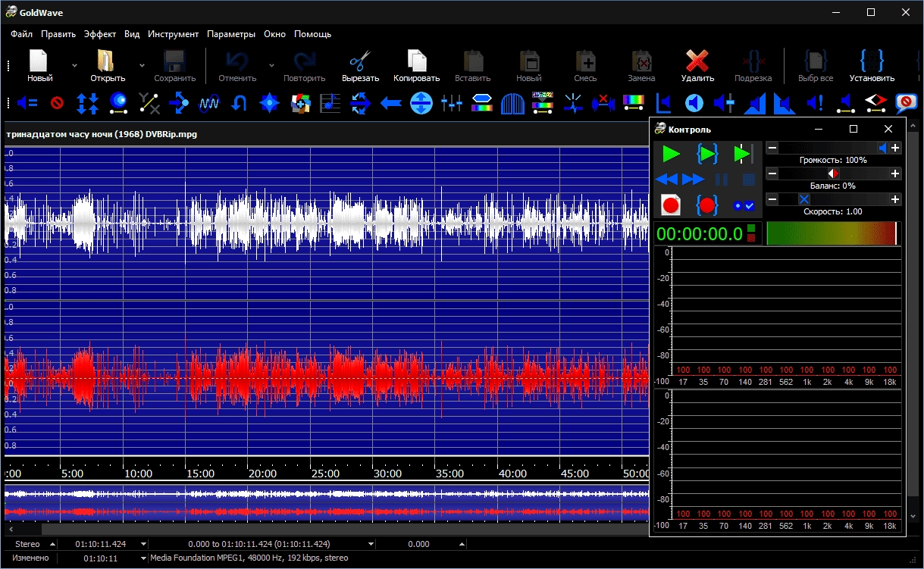Click the U-turn reverse effect icon
924x569 pixels.
click(240, 102)
